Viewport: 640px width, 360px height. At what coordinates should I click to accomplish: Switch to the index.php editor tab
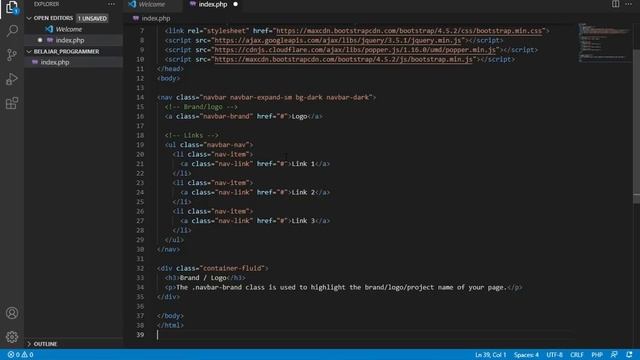[x=213, y=4]
